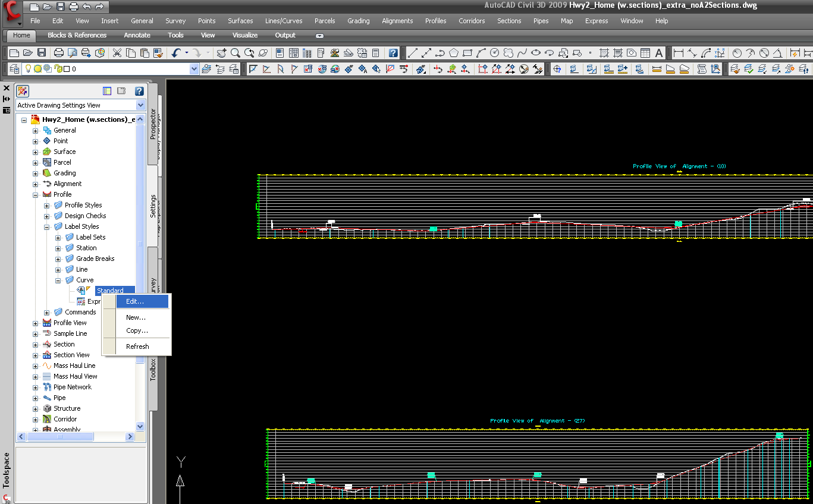This screenshot has width=813, height=504.
Task: Collapse the Label Styles folder
Action: [46, 226]
